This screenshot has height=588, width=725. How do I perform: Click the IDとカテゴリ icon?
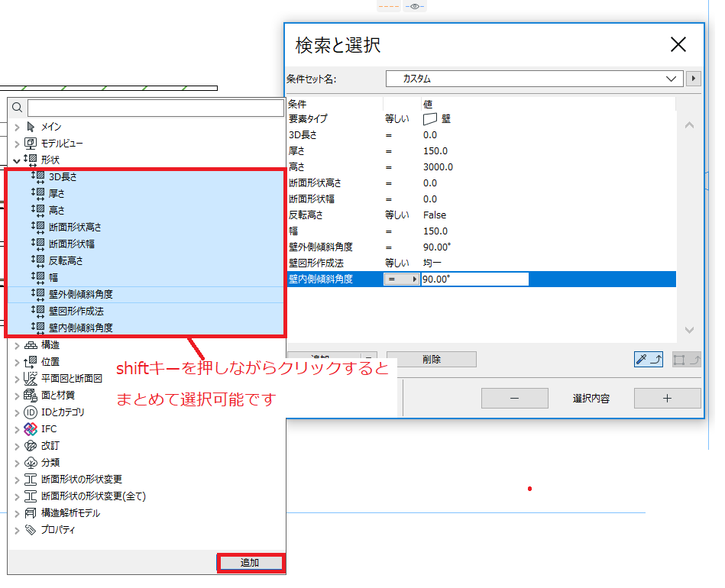(x=31, y=412)
